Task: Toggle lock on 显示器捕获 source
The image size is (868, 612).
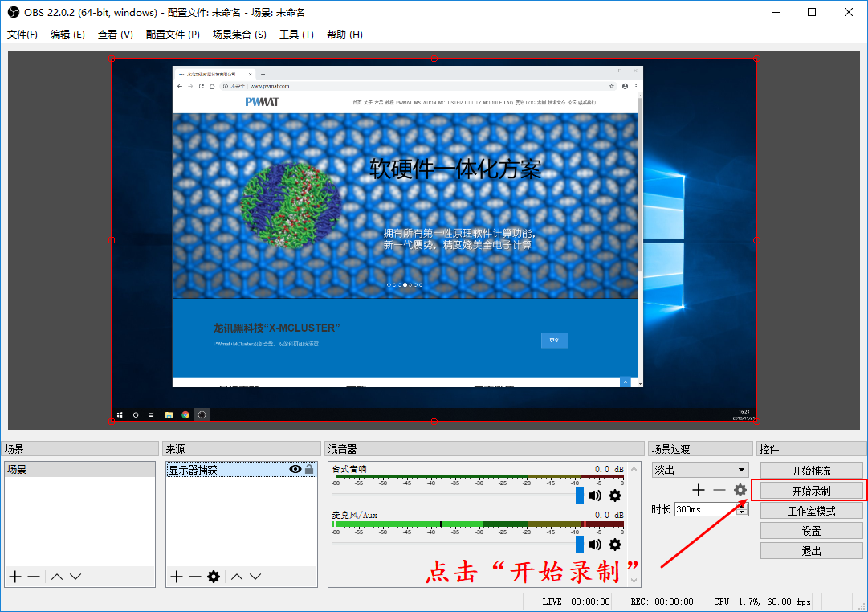Action: pos(309,469)
